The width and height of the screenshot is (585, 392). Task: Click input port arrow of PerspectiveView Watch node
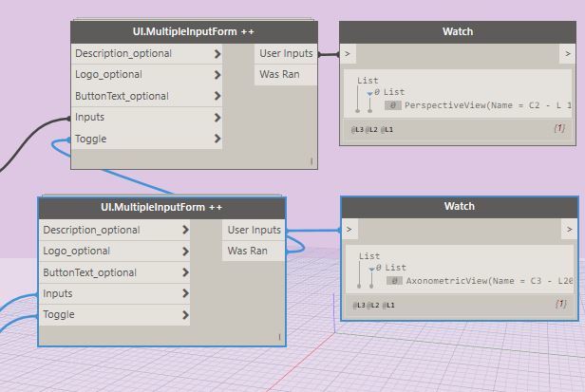[x=349, y=54]
